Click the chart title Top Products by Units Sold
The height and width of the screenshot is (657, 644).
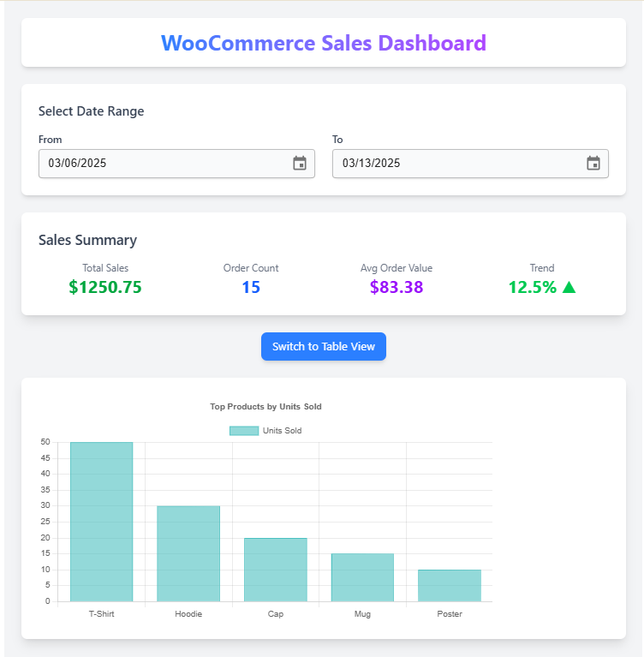pyautogui.click(x=265, y=406)
